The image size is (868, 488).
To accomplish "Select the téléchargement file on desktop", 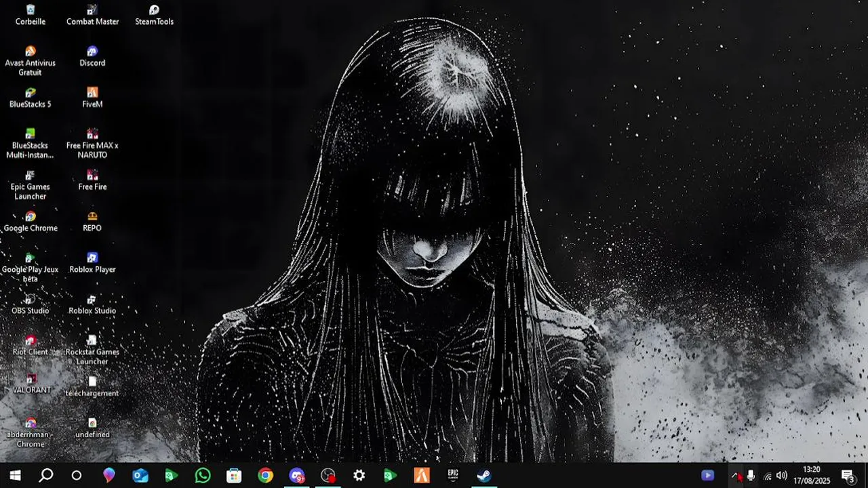I will point(92,387).
